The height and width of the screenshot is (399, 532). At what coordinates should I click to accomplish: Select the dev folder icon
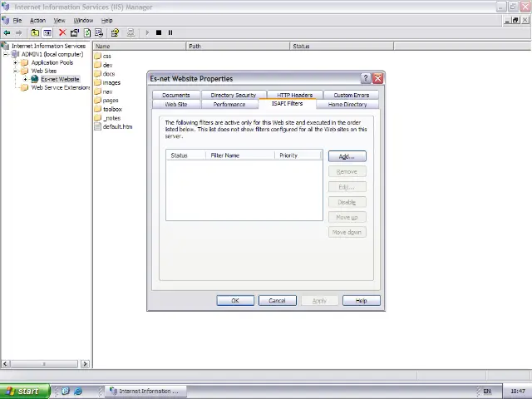click(x=98, y=65)
